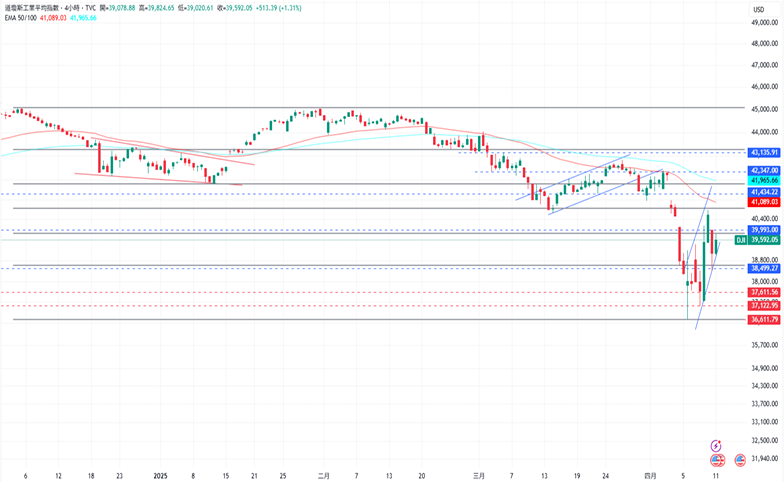
Task: Click the high price value 39,824.65
Action: [160, 8]
